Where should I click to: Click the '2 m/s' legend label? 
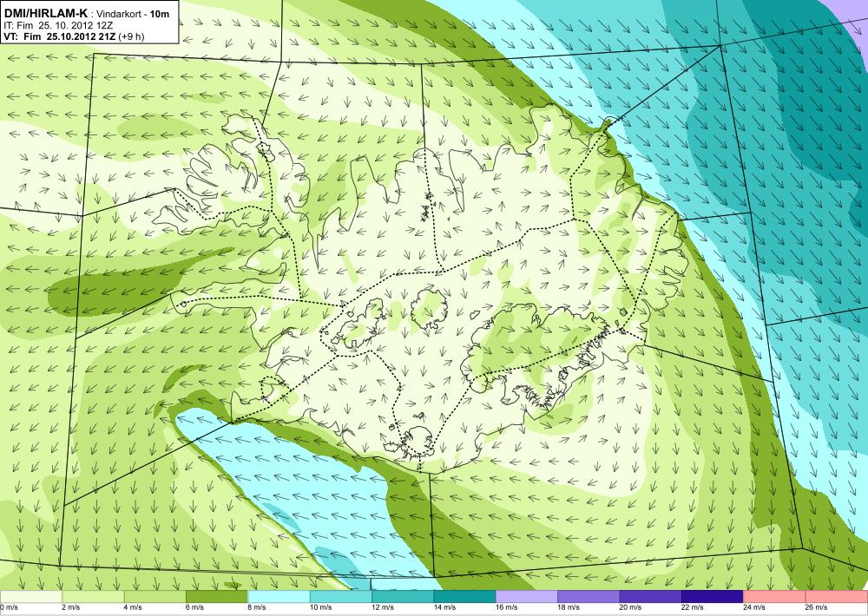pyautogui.click(x=71, y=607)
